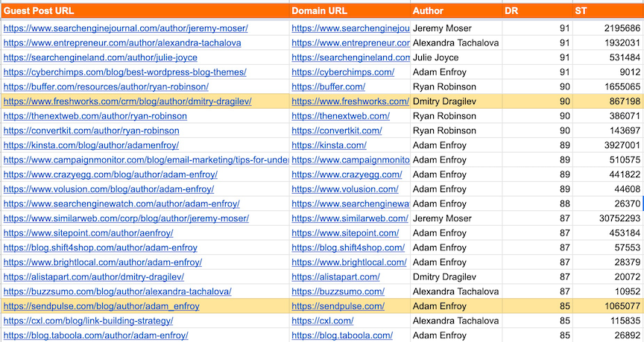Open buzzsumo alexandra-tachalova author link
Viewport: 644px width, 342px height.
tap(118, 292)
